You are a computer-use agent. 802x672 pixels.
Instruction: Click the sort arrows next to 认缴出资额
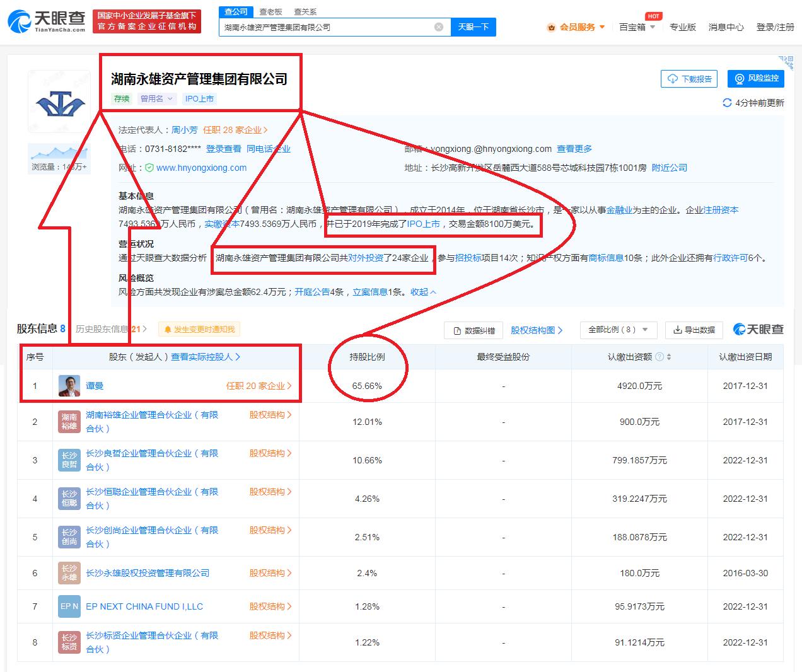coord(669,357)
